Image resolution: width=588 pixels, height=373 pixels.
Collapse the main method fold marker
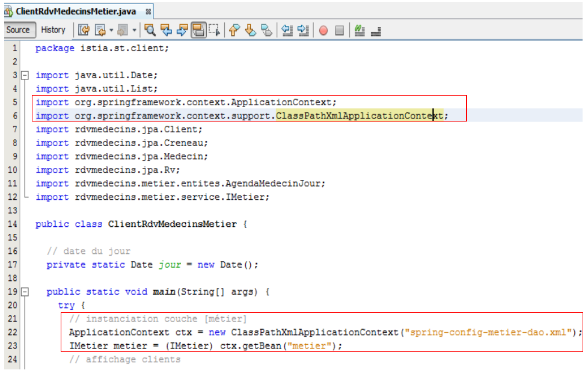pos(25,292)
